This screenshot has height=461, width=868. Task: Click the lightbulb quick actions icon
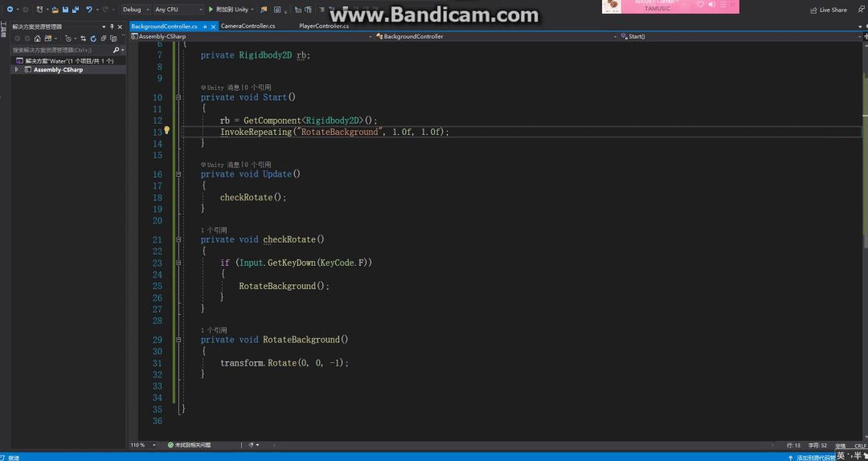pyautogui.click(x=167, y=130)
